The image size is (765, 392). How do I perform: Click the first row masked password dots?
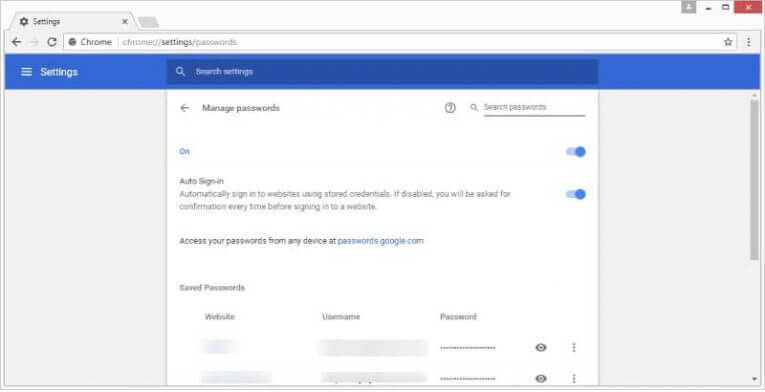467,348
